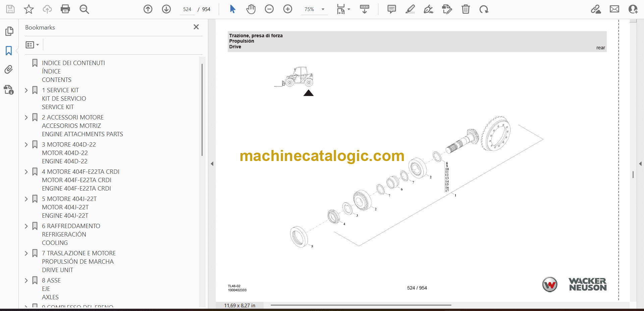Expand the 1 SERVICE KIT bookmark
The height and width of the screenshot is (311, 644).
click(x=26, y=90)
